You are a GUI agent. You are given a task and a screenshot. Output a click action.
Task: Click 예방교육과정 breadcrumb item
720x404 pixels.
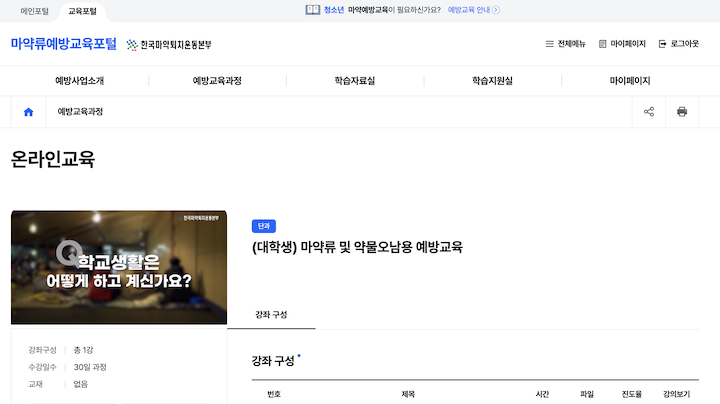point(80,112)
